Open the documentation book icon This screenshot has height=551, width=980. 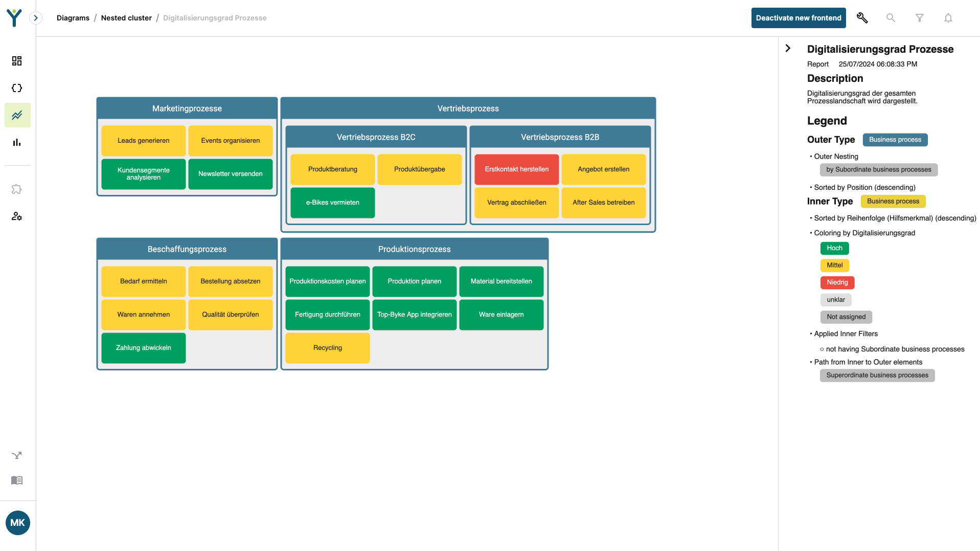[x=17, y=480]
